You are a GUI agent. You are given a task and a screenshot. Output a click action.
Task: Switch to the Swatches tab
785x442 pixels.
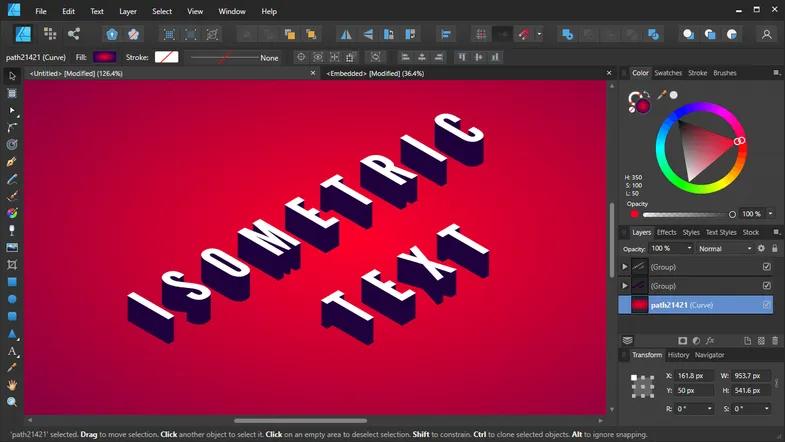667,73
